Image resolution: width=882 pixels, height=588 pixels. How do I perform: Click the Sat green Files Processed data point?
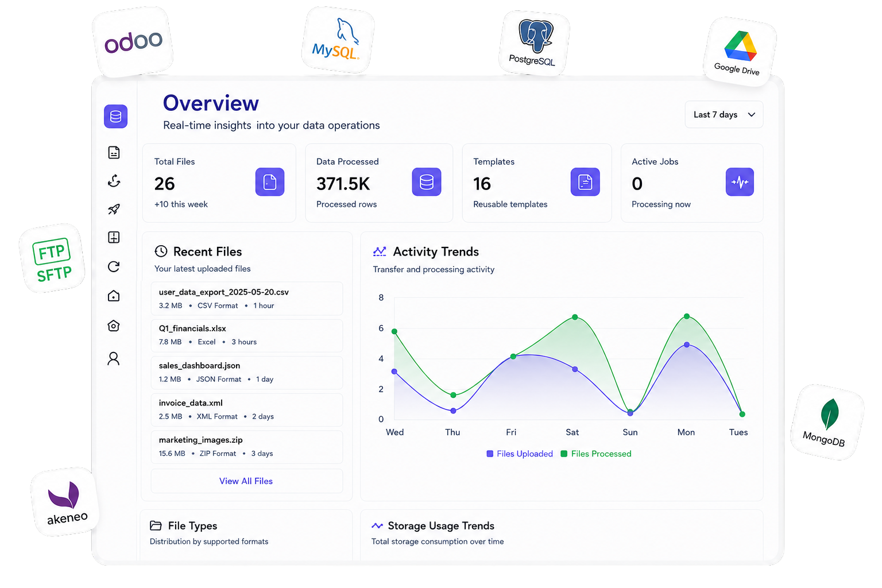coord(575,317)
